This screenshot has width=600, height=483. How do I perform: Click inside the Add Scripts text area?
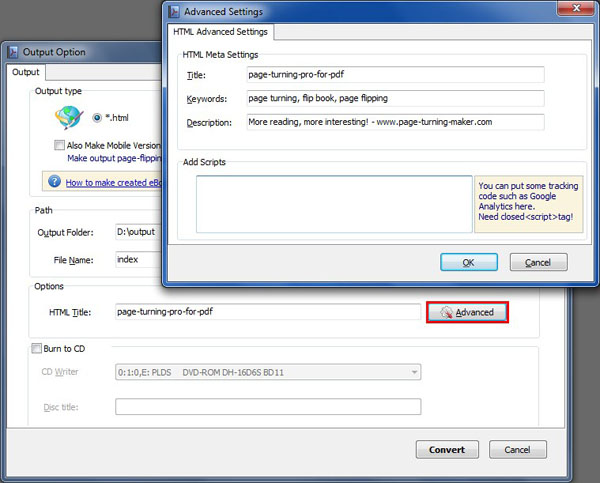coord(334,204)
